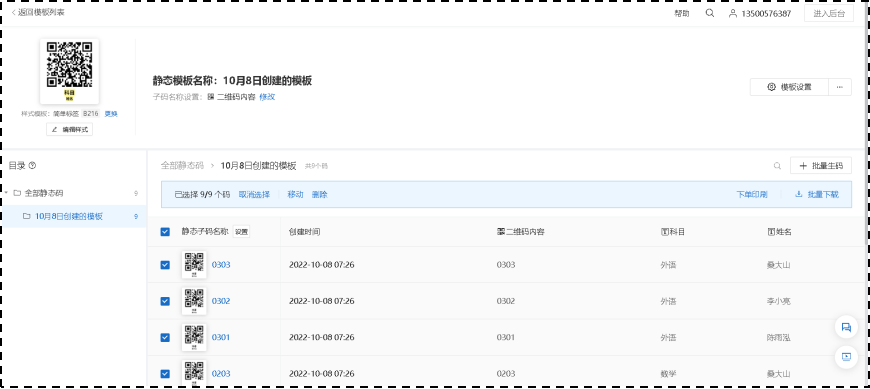This screenshot has width=870, height=389.
Task: Click Move in the selection bar
Action: click(295, 194)
